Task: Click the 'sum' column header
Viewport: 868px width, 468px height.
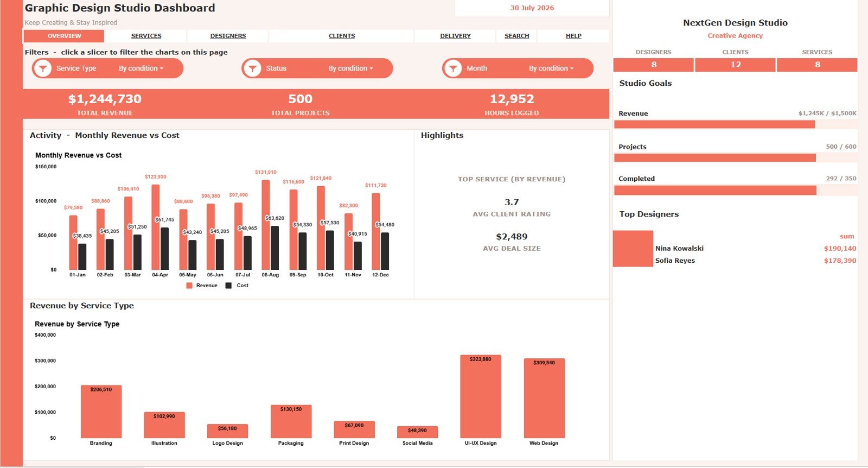Action: pos(847,237)
